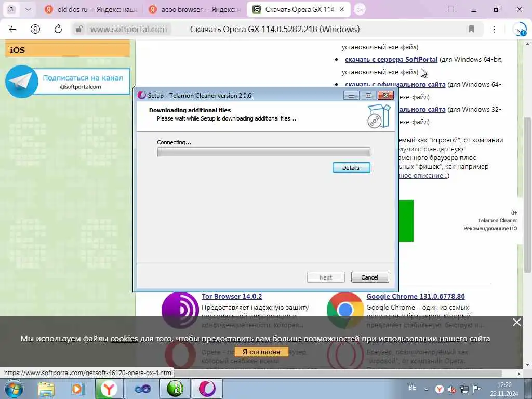Open the iOS category in the sidebar

[x=67, y=50]
